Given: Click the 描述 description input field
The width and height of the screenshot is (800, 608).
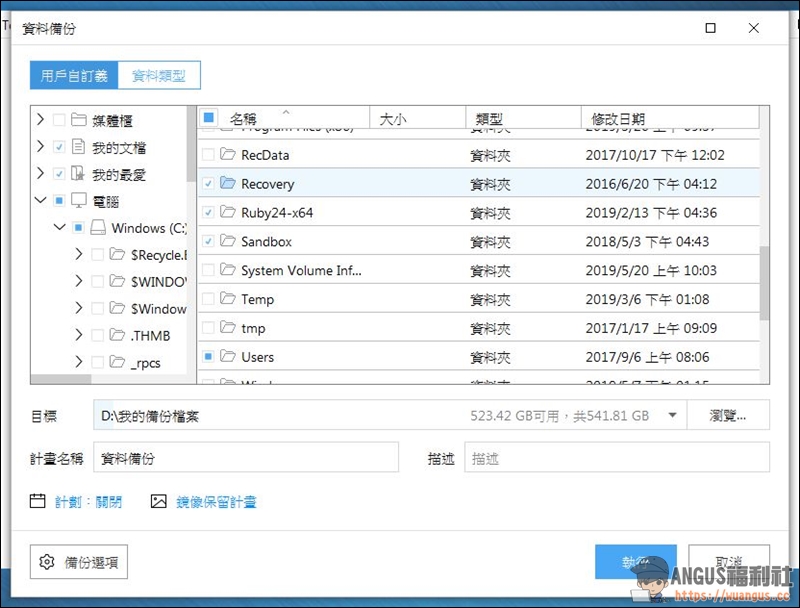Looking at the screenshot, I should click(616, 458).
